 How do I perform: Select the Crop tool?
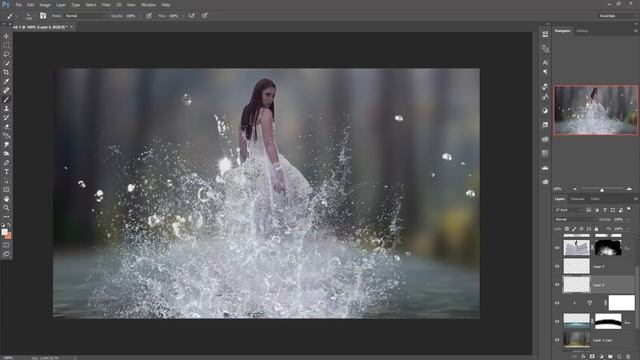[6, 72]
